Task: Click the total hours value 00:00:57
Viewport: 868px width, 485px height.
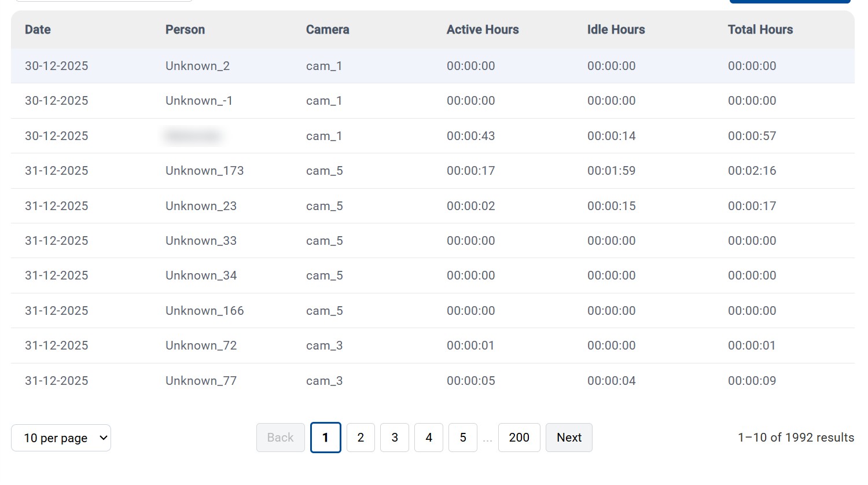Action: tap(752, 136)
